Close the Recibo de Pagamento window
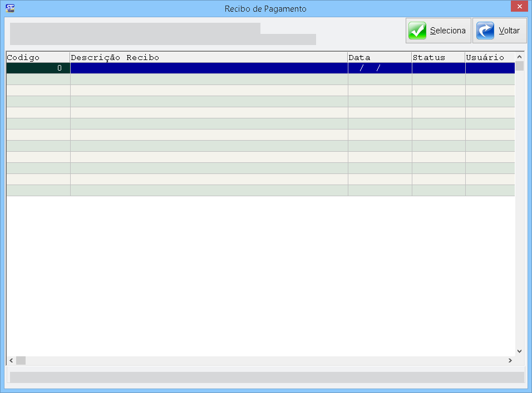This screenshot has width=532, height=393. click(518, 7)
